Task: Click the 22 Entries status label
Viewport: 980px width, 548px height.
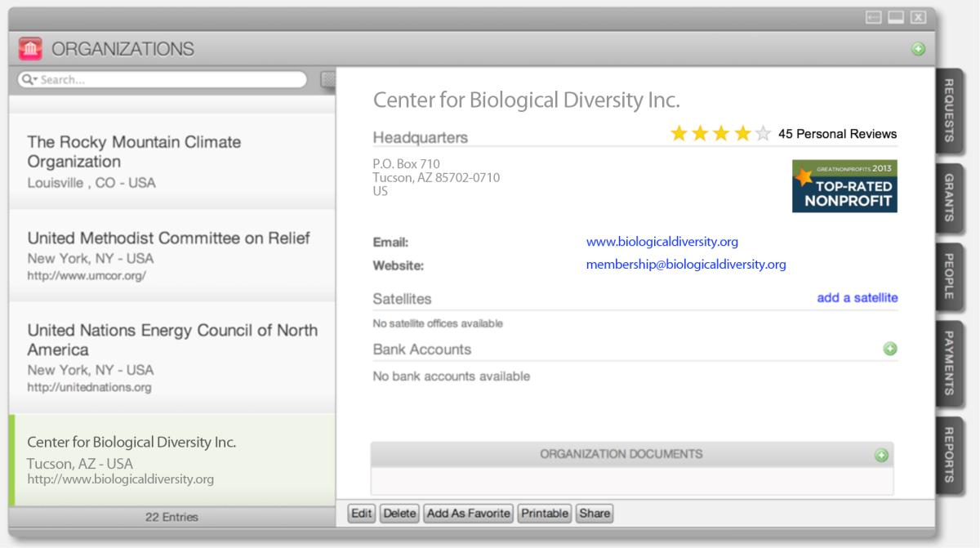Action: click(171, 517)
